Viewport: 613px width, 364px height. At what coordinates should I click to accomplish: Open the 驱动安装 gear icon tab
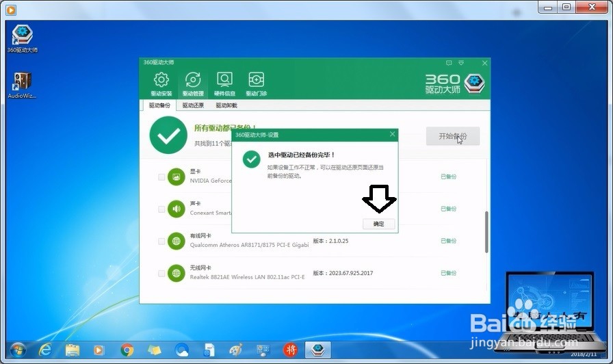click(x=161, y=83)
